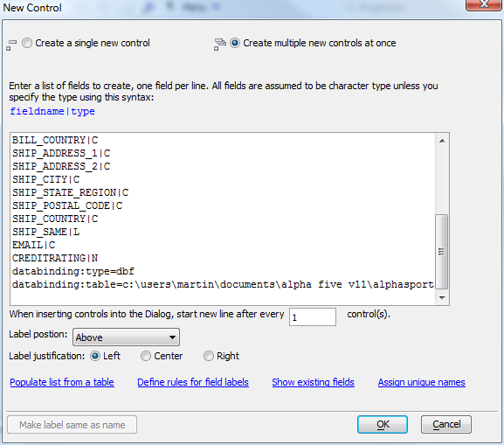Viewport: 504px width, 445px height.
Task: Open Populate list from a table link
Action: 62,382
